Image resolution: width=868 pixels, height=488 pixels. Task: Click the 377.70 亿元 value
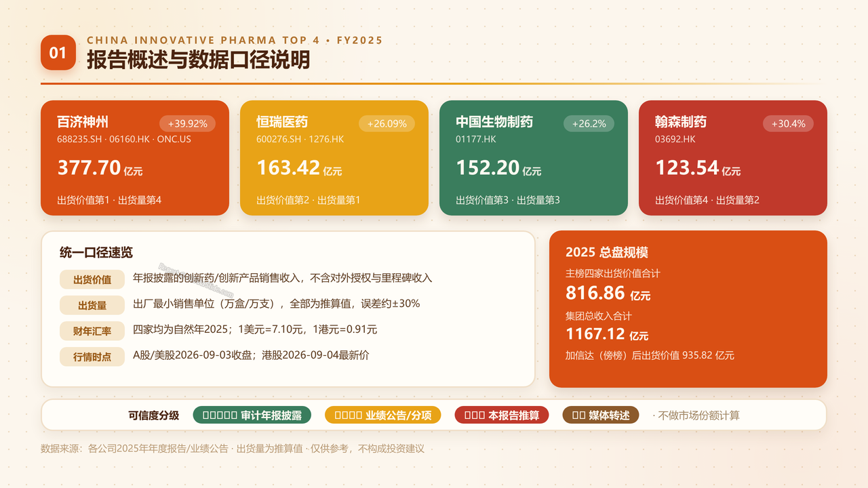[x=100, y=167]
